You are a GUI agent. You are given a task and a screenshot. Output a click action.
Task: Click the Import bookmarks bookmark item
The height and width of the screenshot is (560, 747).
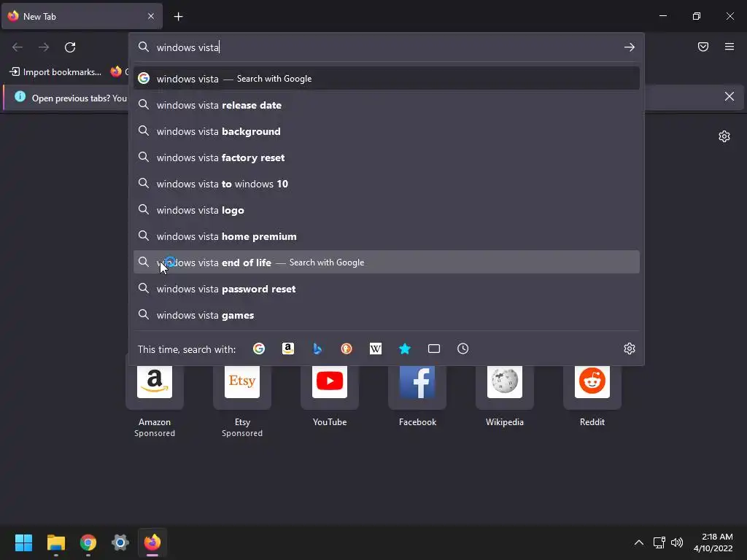coord(55,72)
